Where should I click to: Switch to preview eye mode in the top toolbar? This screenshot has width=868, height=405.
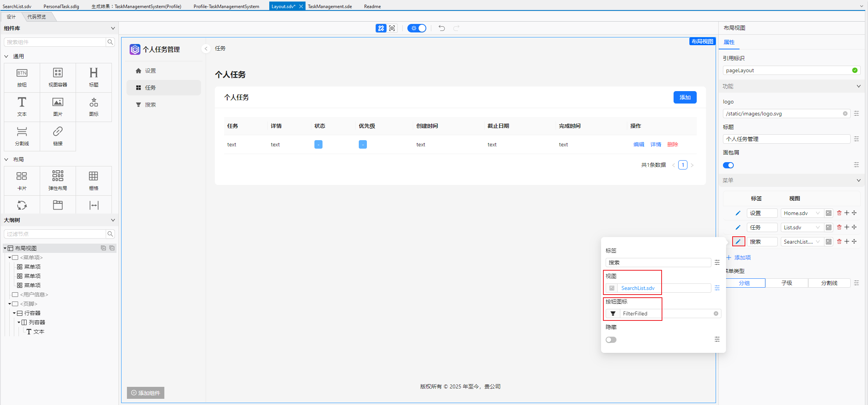click(x=392, y=28)
